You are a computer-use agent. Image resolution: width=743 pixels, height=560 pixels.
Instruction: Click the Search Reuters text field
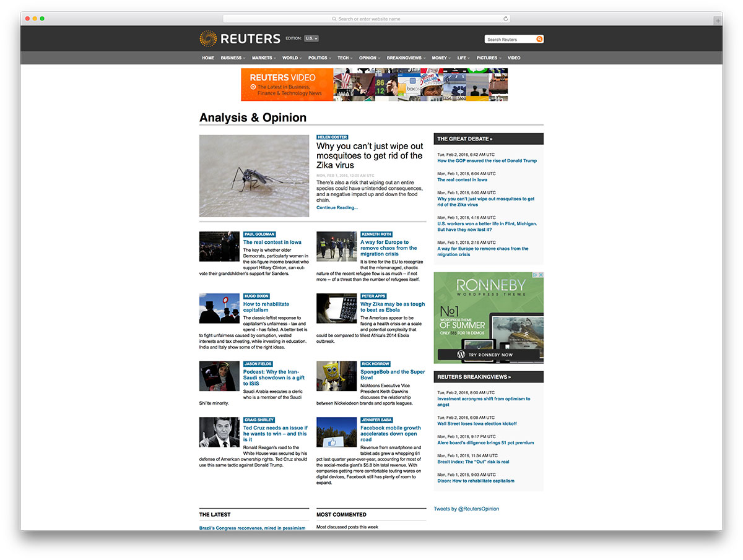(x=510, y=40)
